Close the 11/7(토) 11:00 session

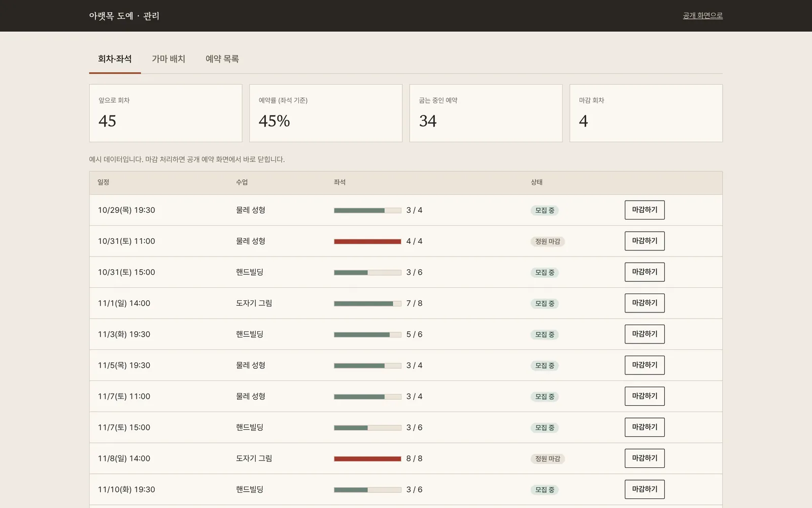645,396
